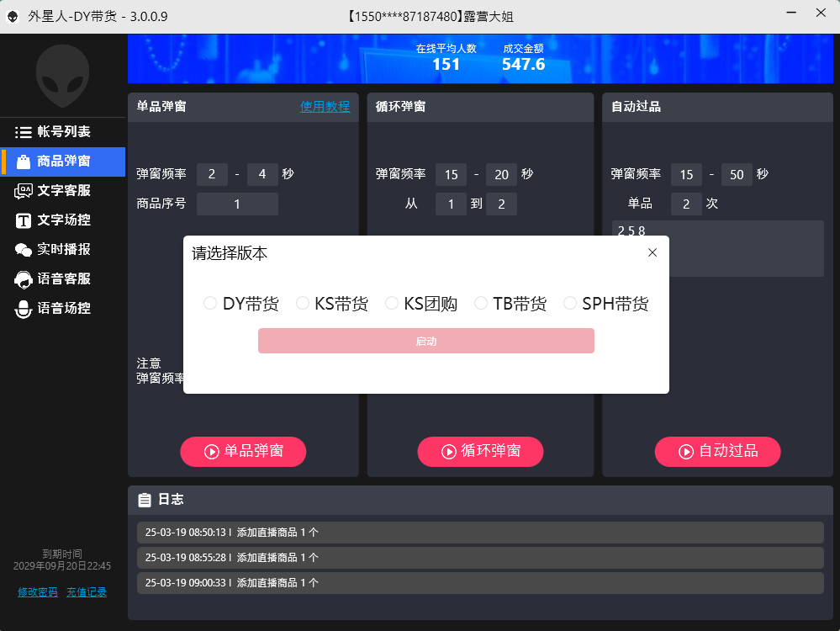
Task: Minimize the application window
Action: (791, 13)
